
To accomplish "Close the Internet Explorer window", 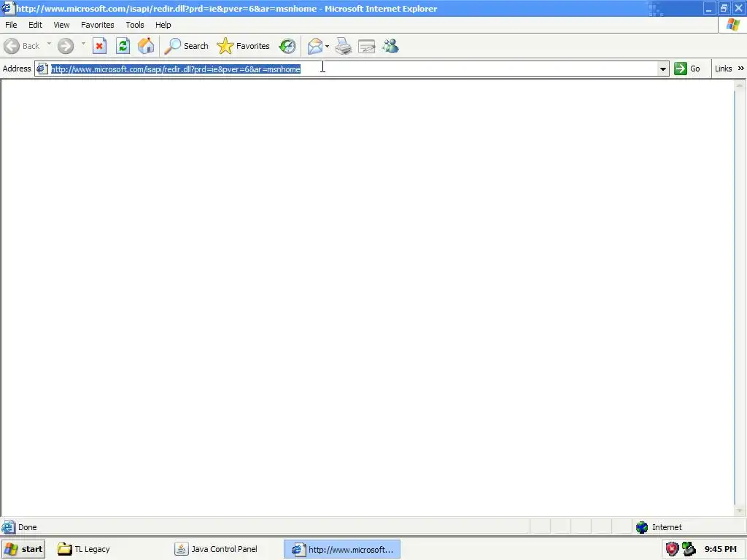I will click(x=738, y=8).
